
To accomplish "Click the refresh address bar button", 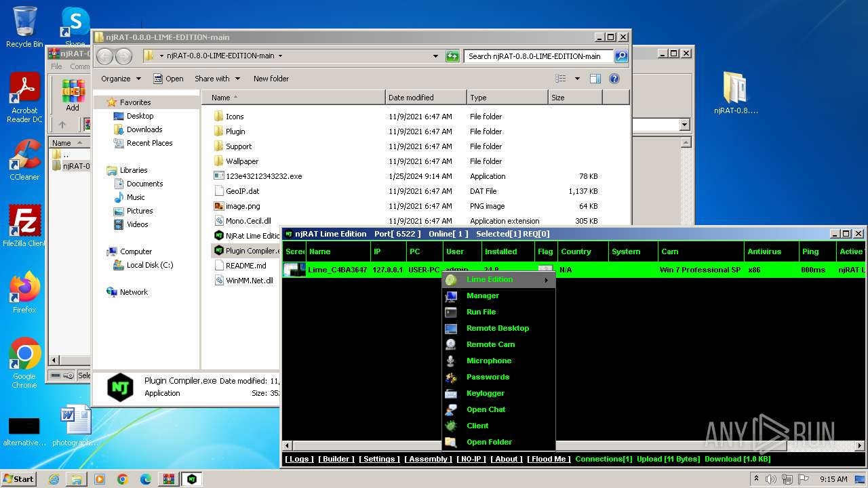I will pos(452,56).
